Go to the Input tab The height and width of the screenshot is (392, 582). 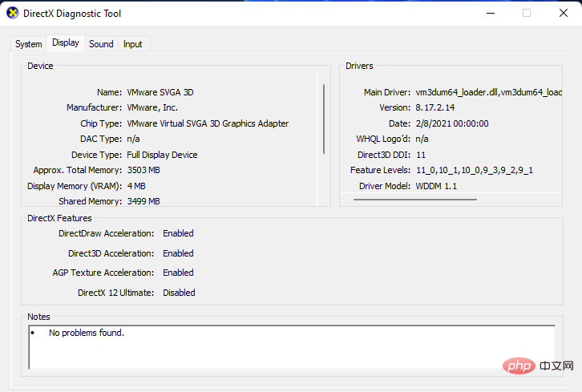pyautogui.click(x=133, y=44)
